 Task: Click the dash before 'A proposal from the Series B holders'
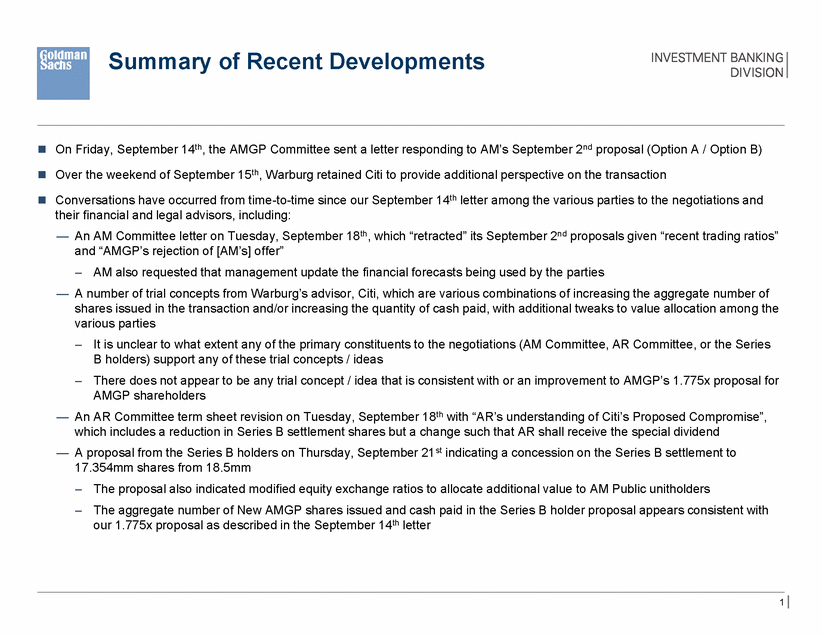pyautogui.click(x=62, y=452)
